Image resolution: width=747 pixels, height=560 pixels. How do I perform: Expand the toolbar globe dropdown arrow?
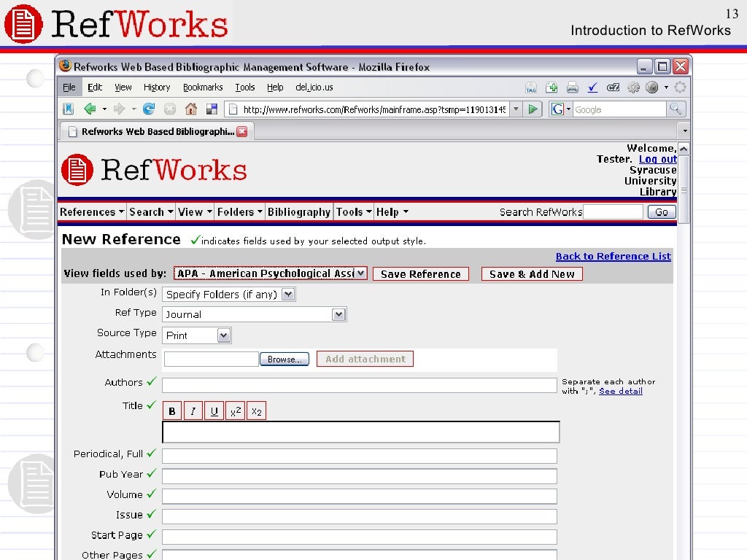click(666, 87)
